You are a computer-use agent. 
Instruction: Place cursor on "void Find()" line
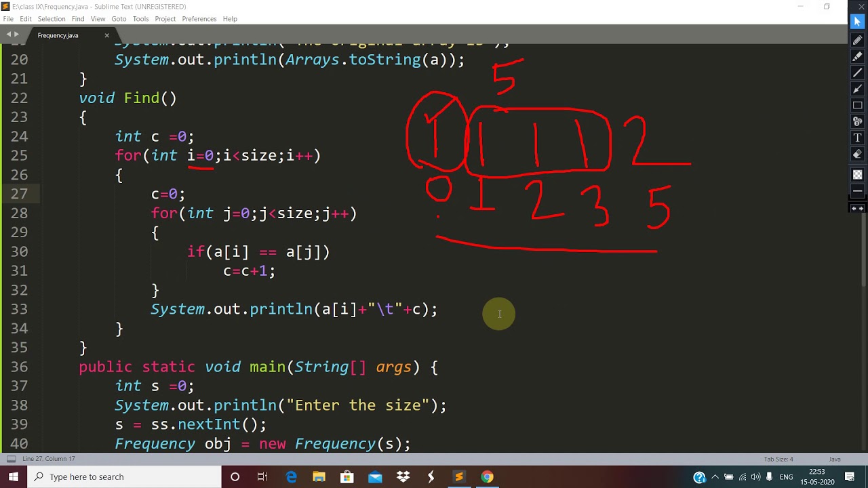click(x=128, y=98)
